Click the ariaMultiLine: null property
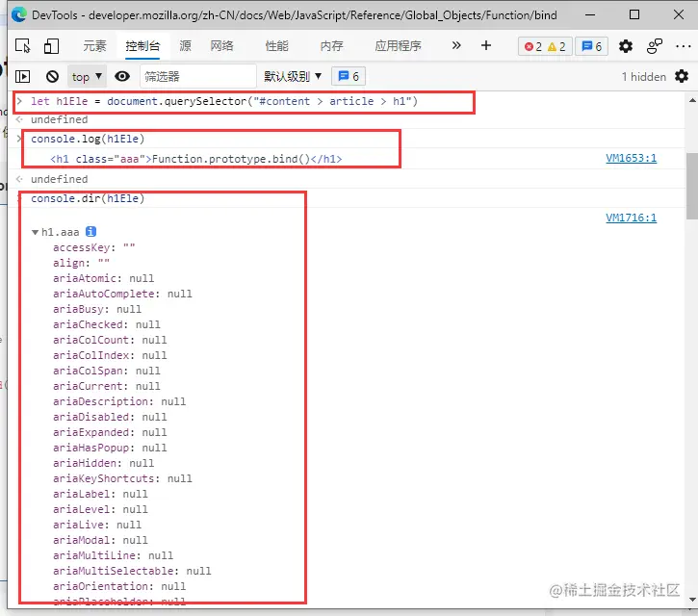The width and height of the screenshot is (698, 616). [113, 555]
